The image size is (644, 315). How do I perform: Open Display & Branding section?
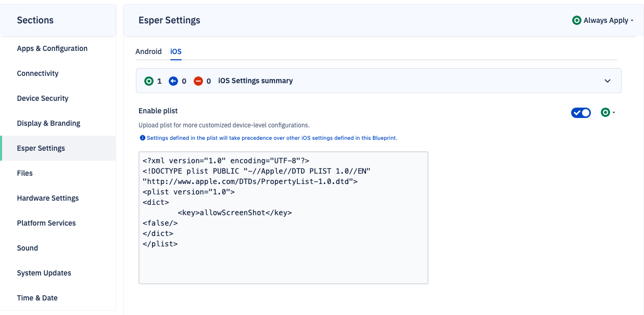pos(48,123)
